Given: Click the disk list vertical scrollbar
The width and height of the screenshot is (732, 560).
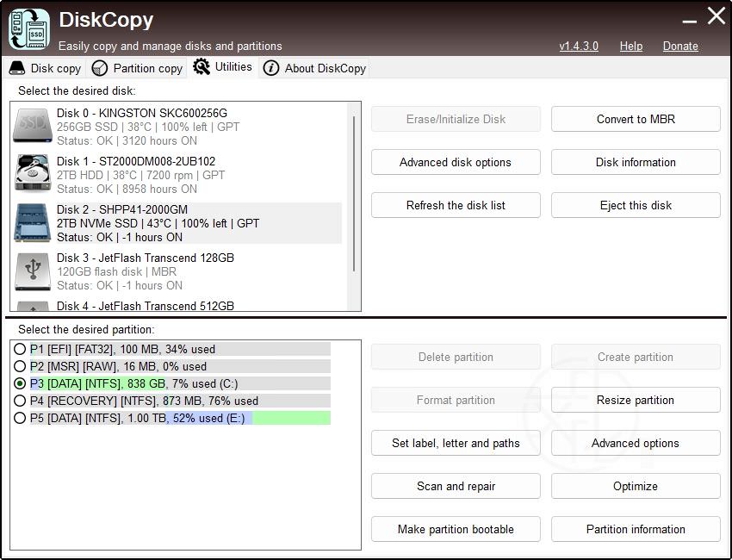Looking at the screenshot, I should (354, 194).
